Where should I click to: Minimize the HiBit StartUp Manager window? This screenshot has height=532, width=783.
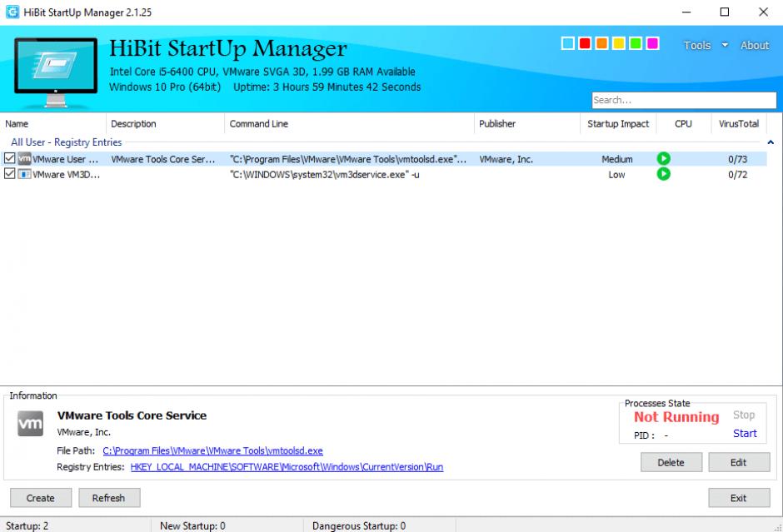tap(686, 12)
